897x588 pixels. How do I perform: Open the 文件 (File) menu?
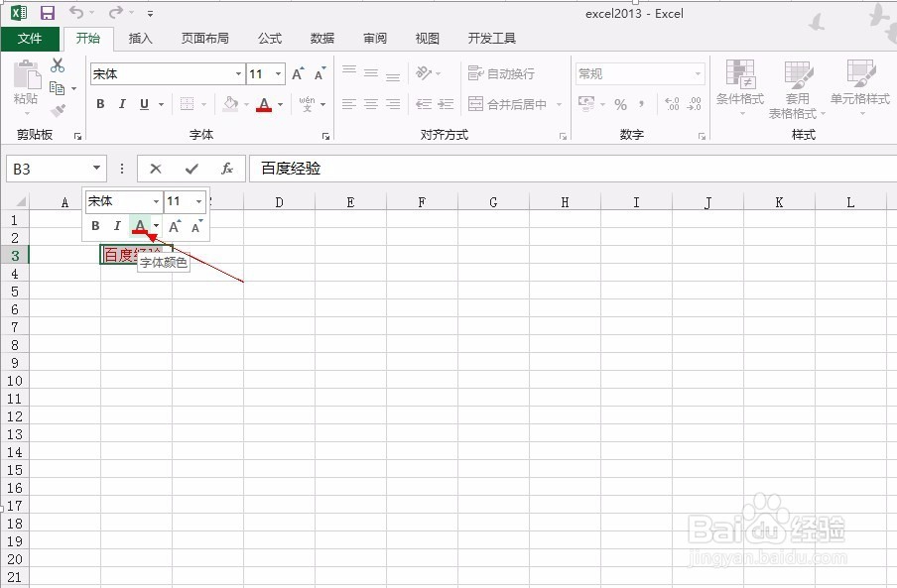pyautogui.click(x=31, y=38)
